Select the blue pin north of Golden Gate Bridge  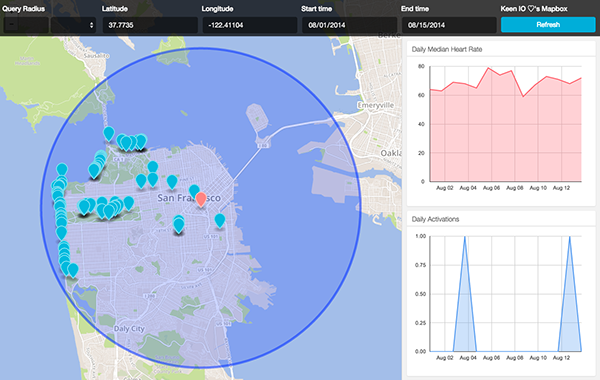click(x=109, y=133)
